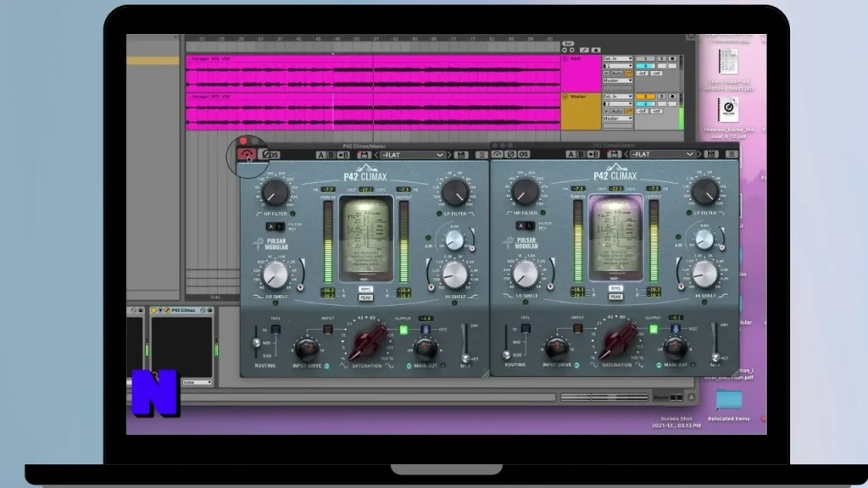Screen dimensions: 868x488
Task: Open Ext. In dropdown on R&W track
Action: pos(617,58)
